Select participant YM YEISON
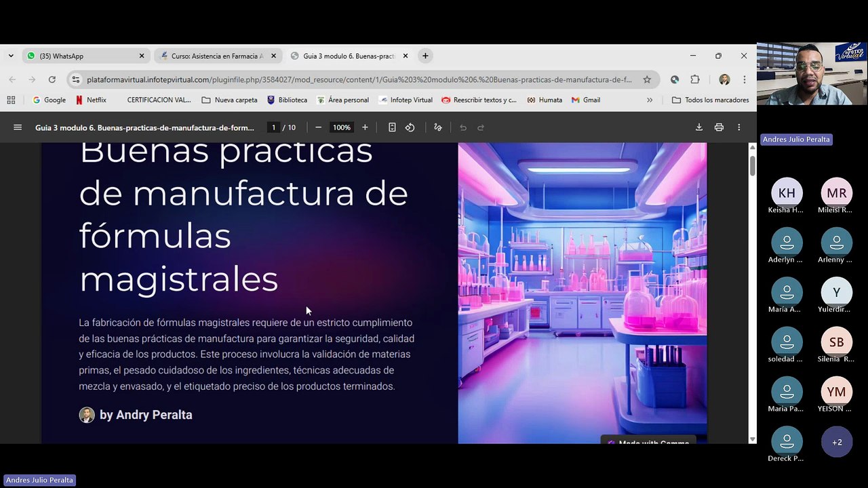This screenshot has height=488, width=868. coord(836,396)
